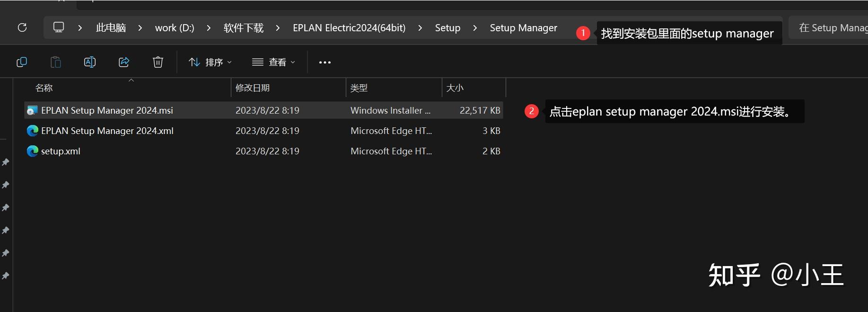Click the Refresh icon beside address bar

coord(22,27)
